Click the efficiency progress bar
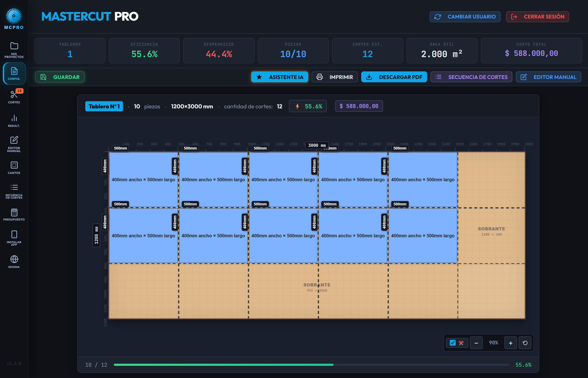588x378 pixels. [x=311, y=365]
